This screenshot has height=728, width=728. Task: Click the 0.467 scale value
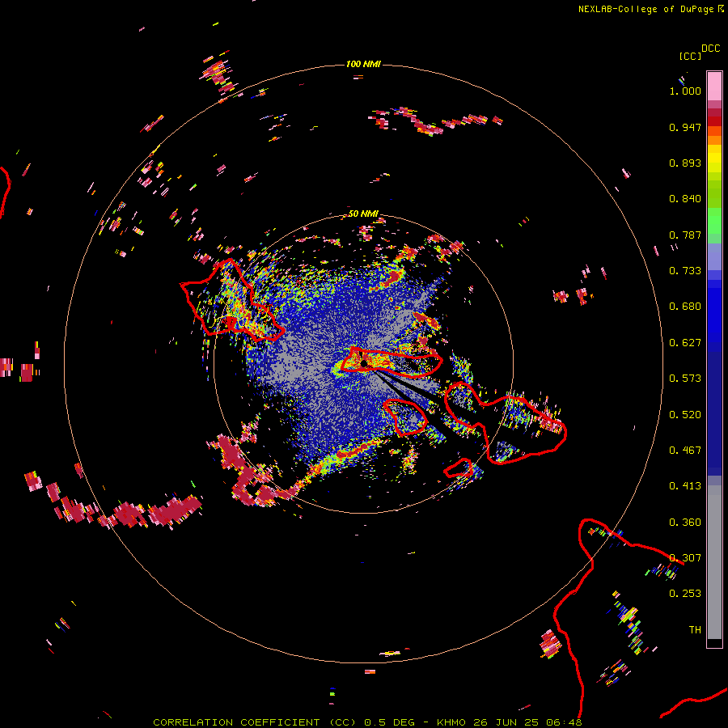tap(685, 451)
